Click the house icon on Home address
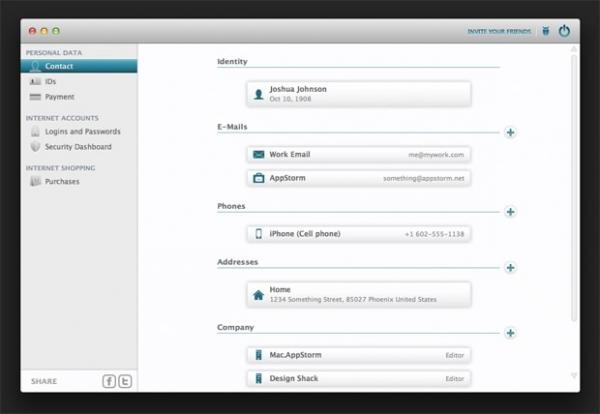The image size is (600, 414). tap(259, 295)
